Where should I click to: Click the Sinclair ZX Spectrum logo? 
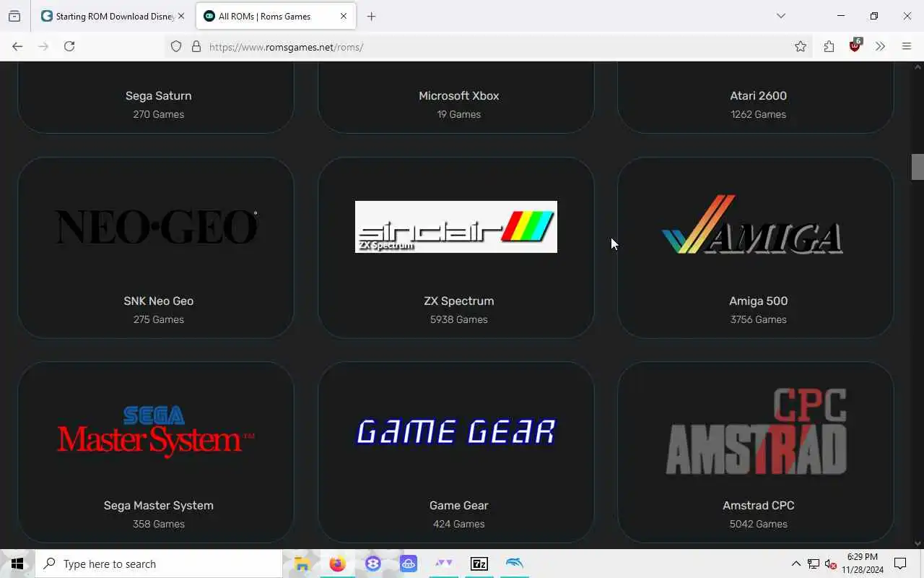pyautogui.click(x=456, y=227)
